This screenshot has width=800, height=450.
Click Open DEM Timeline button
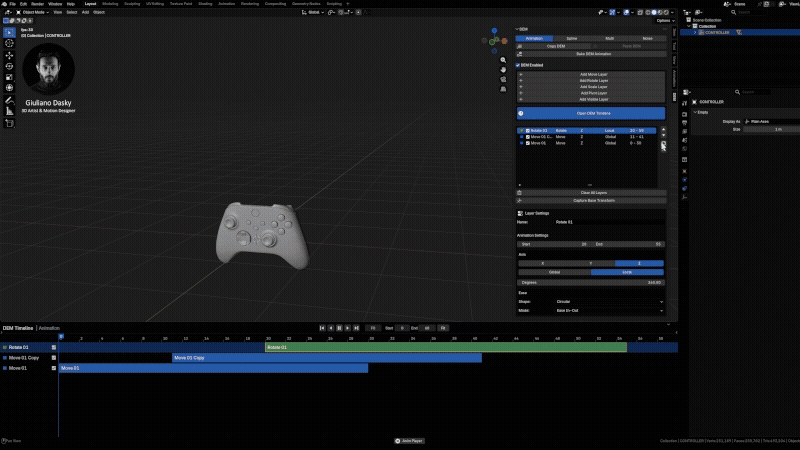pyautogui.click(x=591, y=113)
